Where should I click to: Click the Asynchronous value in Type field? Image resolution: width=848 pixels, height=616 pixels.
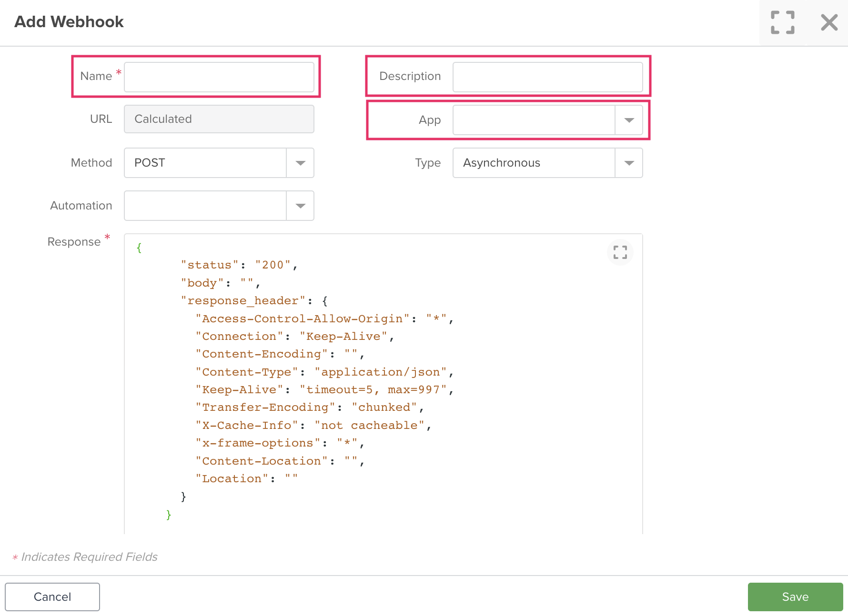502,163
